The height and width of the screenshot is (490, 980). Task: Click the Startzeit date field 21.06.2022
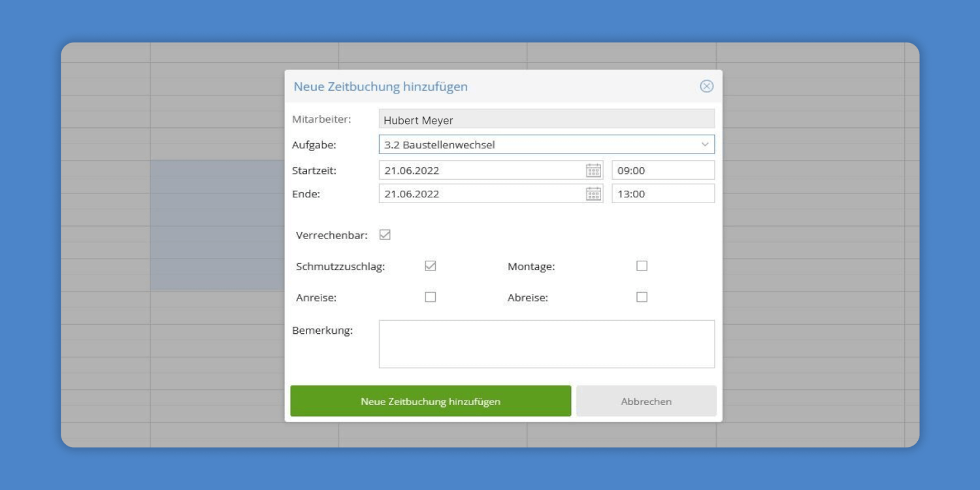[480, 171]
